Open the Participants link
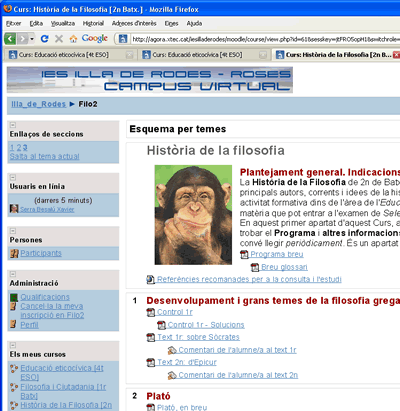 point(41,253)
